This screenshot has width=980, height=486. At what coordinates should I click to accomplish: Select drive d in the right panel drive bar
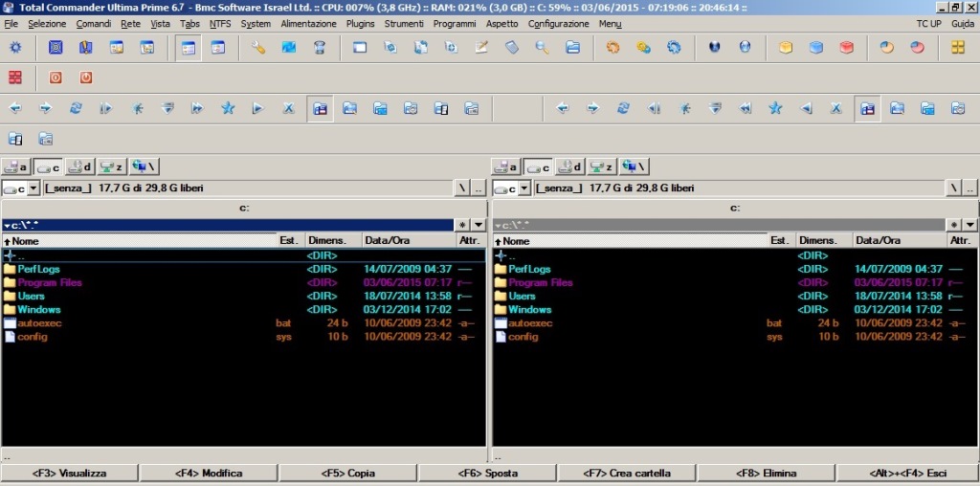[570, 166]
